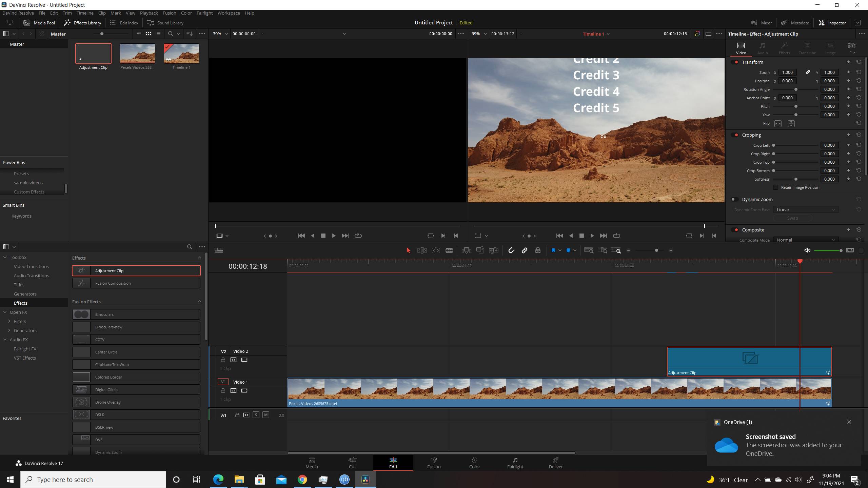
Task: Open Microsoft Edge from taskbar
Action: (218, 480)
